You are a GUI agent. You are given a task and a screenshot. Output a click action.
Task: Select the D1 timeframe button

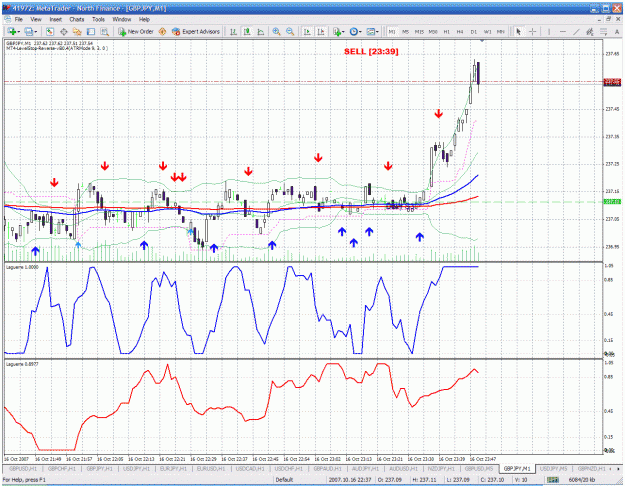pos(474,31)
